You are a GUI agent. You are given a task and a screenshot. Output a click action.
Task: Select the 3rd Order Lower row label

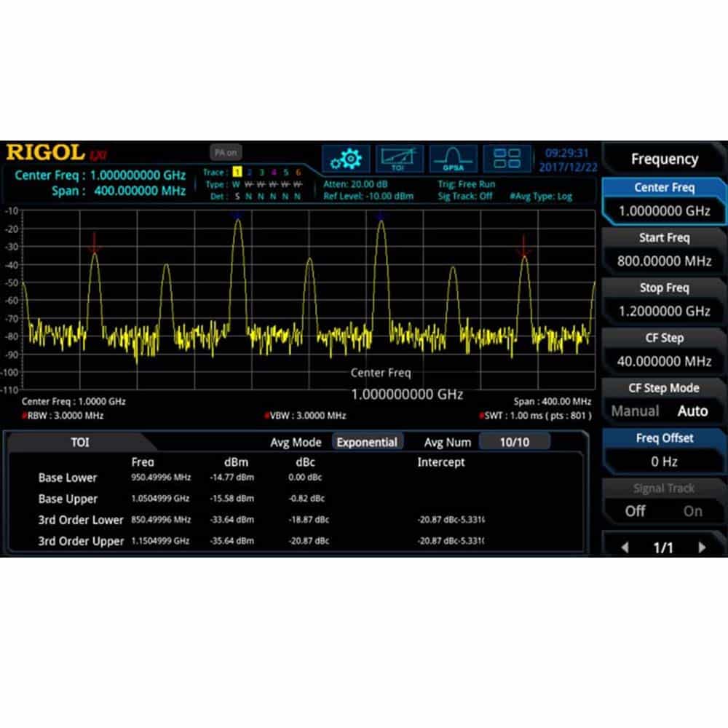click(81, 520)
